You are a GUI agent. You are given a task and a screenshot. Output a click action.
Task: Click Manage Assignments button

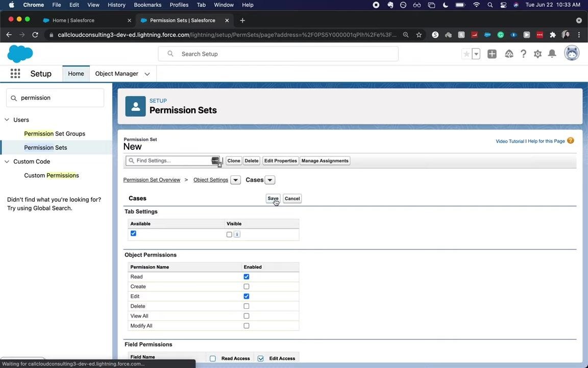325,160
